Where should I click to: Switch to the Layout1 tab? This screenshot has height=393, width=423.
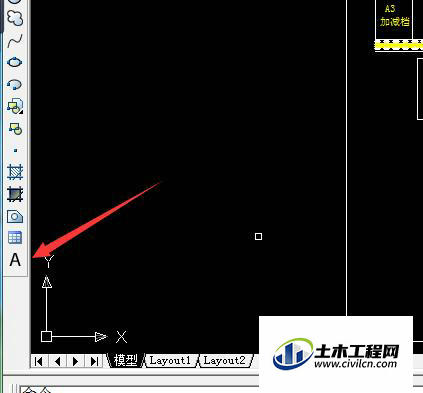click(x=170, y=360)
